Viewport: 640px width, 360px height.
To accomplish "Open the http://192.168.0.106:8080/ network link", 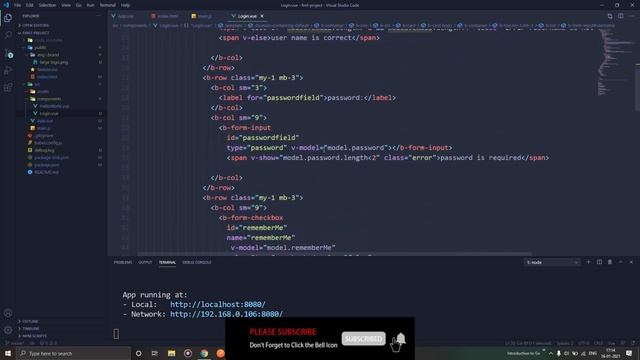I will (227, 314).
